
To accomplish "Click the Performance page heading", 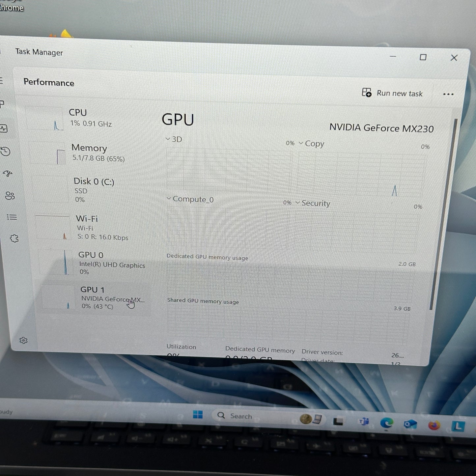I will coord(49,82).
